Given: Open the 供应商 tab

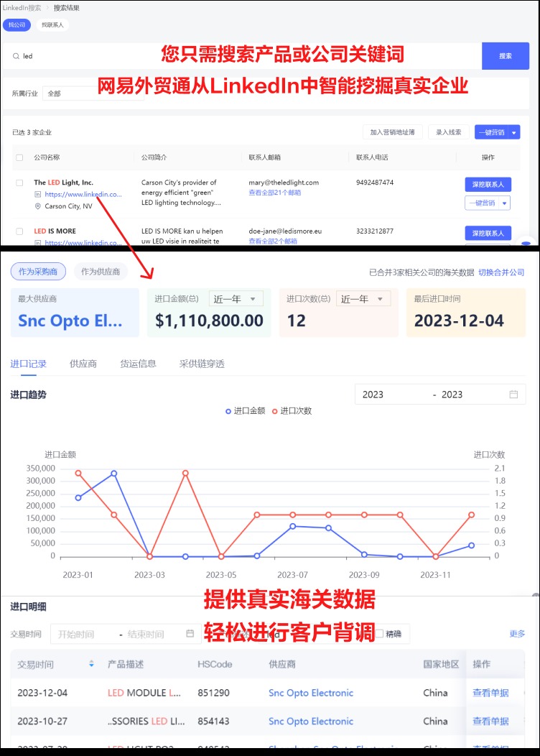Looking at the screenshot, I should coord(83,364).
